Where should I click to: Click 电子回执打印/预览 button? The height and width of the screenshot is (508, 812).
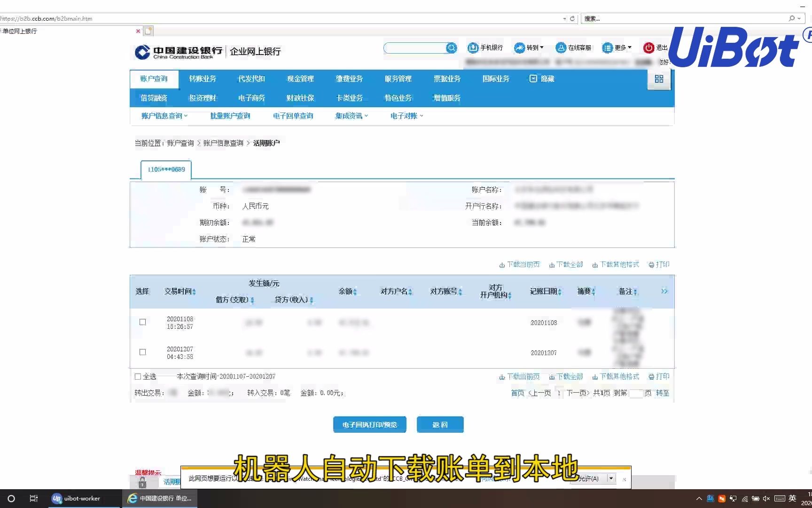coord(370,425)
